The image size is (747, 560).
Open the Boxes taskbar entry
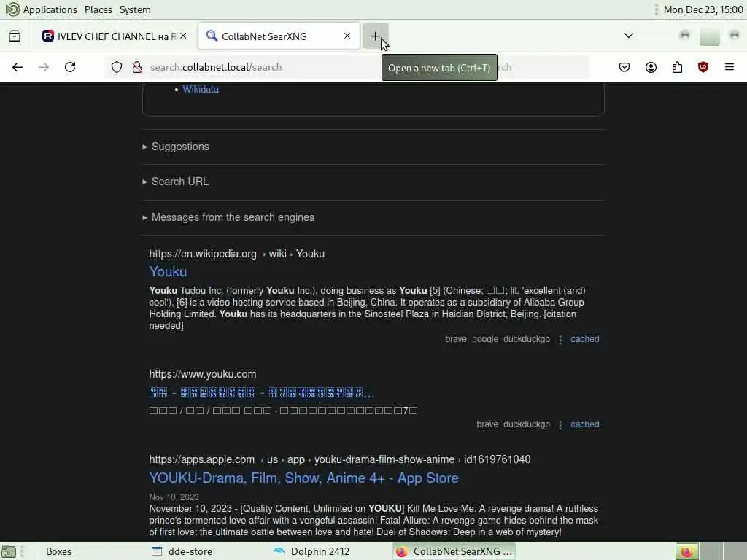[x=58, y=551]
